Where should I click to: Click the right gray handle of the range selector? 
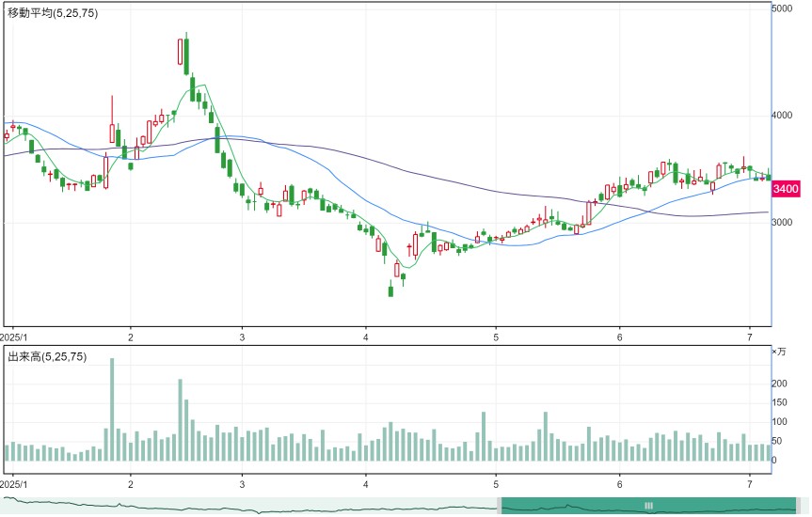tap(798, 506)
